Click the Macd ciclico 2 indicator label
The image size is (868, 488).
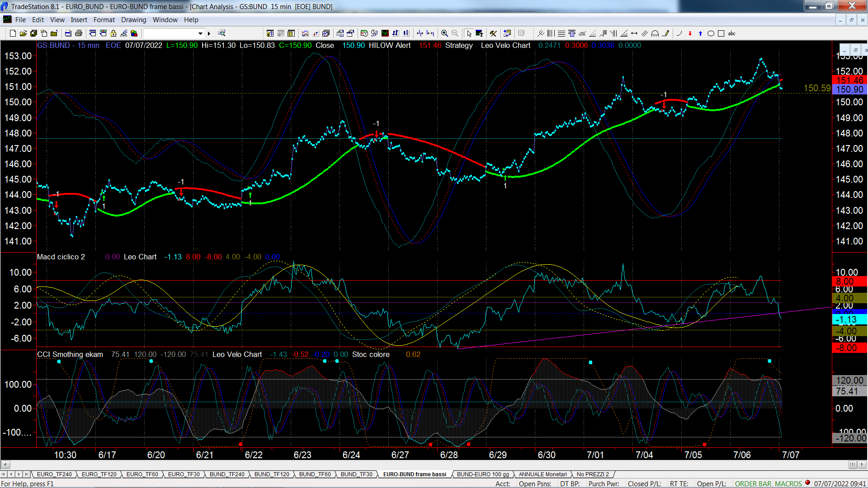point(61,257)
